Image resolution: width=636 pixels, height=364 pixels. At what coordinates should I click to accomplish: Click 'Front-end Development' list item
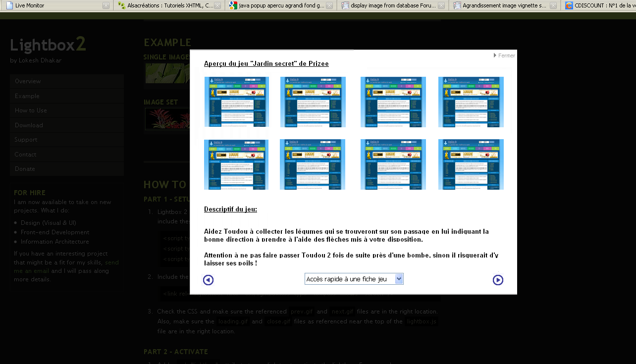click(x=55, y=232)
